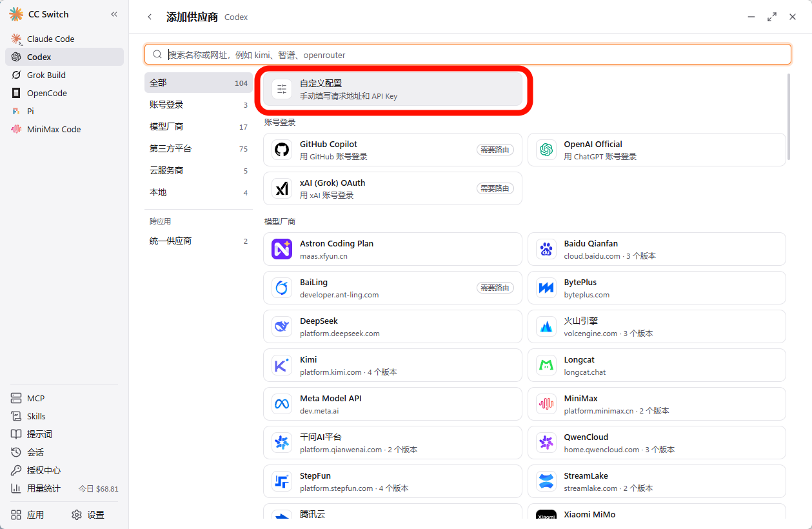This screenshot has width=812, height=529.
Task: Click the search magnifier icon
Action: click(157, 55)
